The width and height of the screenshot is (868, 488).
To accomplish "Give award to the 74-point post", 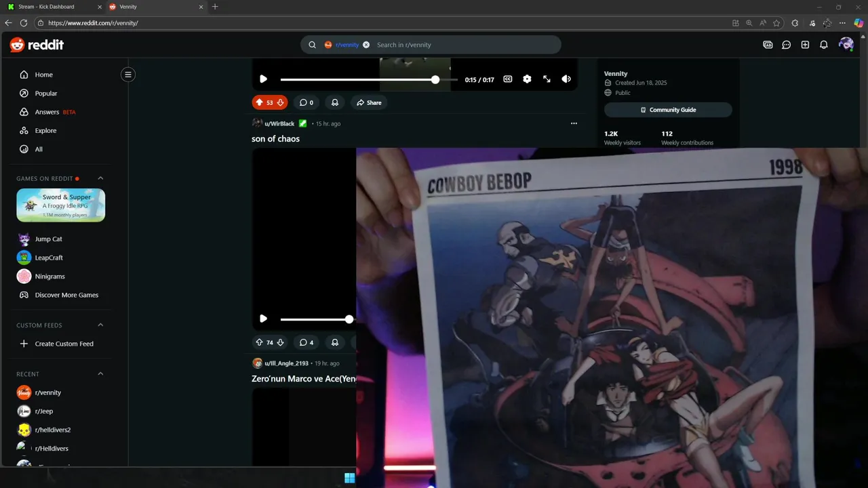I will (334, 342).
